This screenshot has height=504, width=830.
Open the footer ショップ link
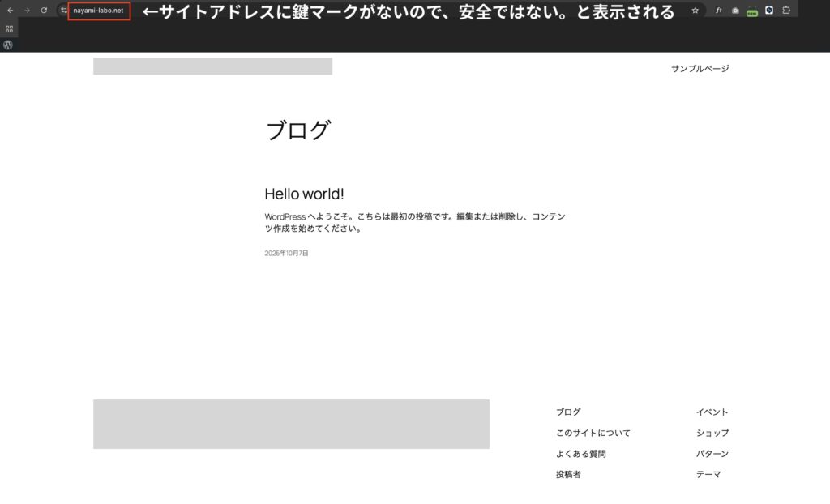(712, 434)
